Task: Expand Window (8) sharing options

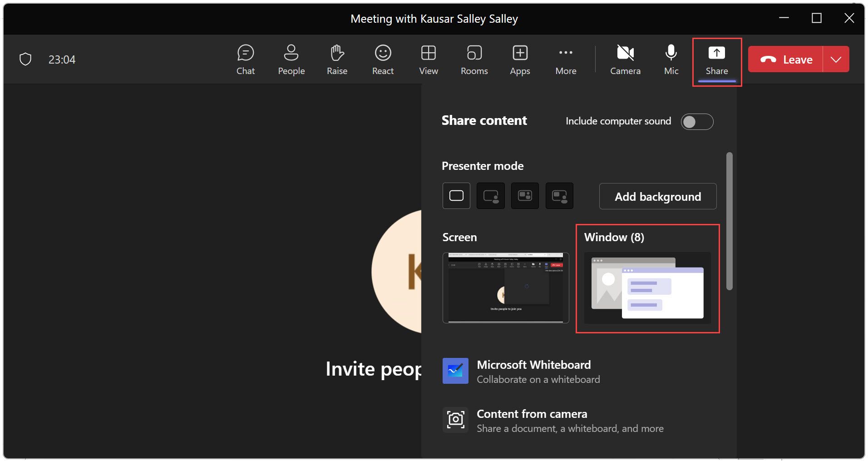Action: pyautogui.click(x=647, y=288)
